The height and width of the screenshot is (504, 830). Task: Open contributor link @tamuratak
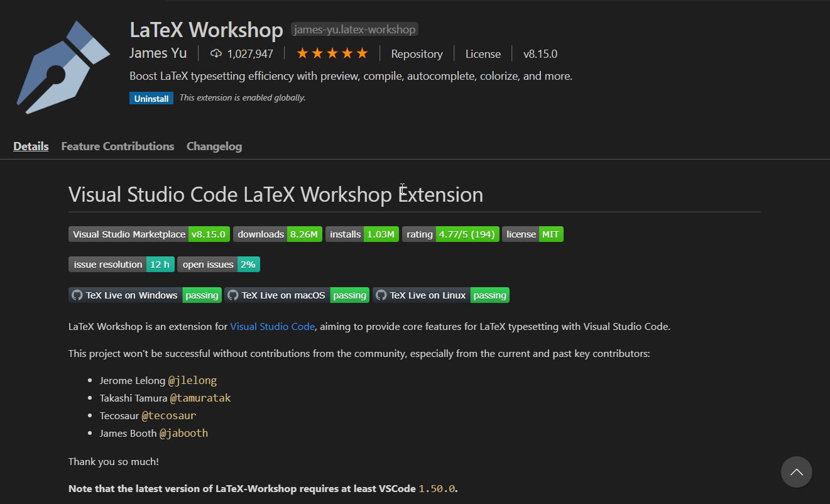(200, 397)
